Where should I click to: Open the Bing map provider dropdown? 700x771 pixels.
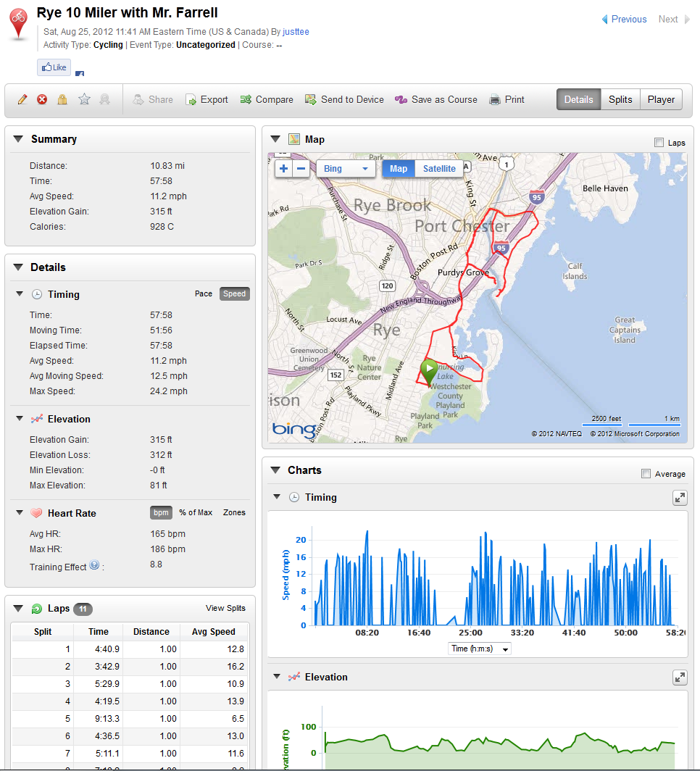[x=346, y=169]
